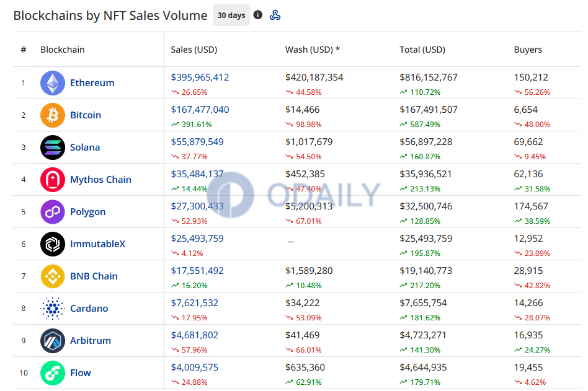Screen dimensions: 588x391
Task: Open the Mythos Chain link
Action: tap(101, 180)
